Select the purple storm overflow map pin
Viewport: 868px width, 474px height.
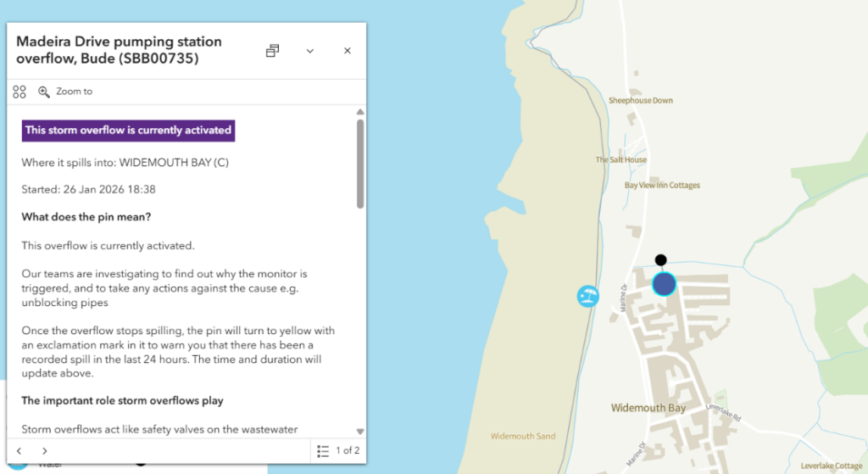[665, 284]
